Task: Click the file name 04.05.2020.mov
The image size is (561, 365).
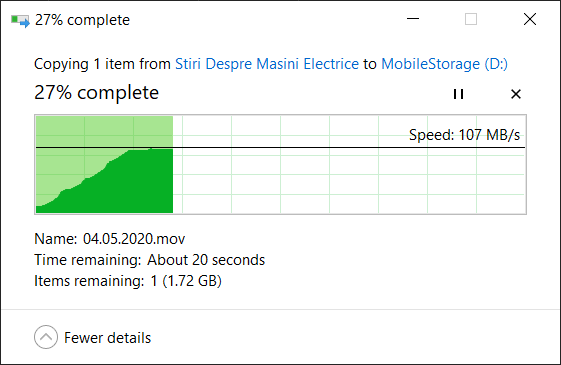Action: [134, 239]
